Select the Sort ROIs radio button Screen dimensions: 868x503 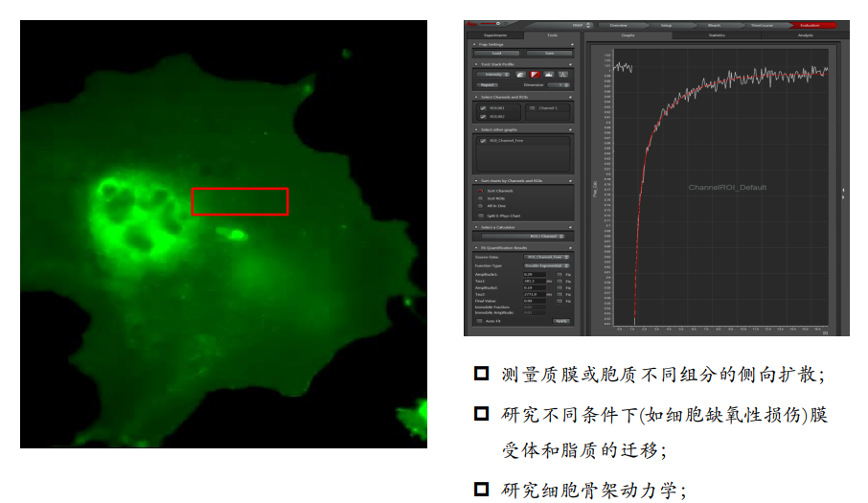tap(480, 198)
